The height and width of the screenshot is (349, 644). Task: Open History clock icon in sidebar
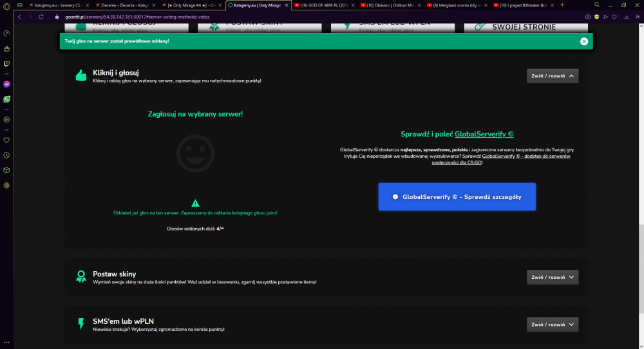[x=6, y=155]
